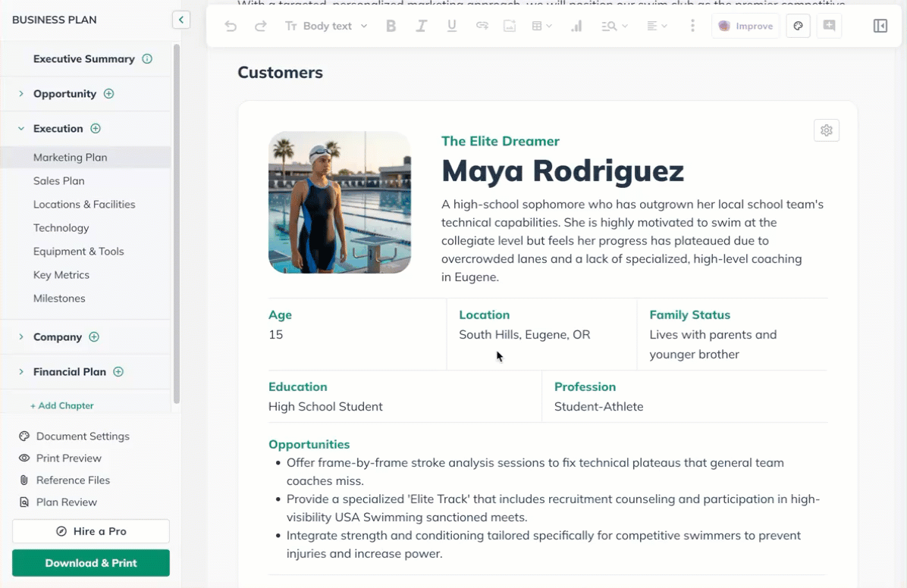Click the sidebar vertical scrollbar

click(177, 224)
